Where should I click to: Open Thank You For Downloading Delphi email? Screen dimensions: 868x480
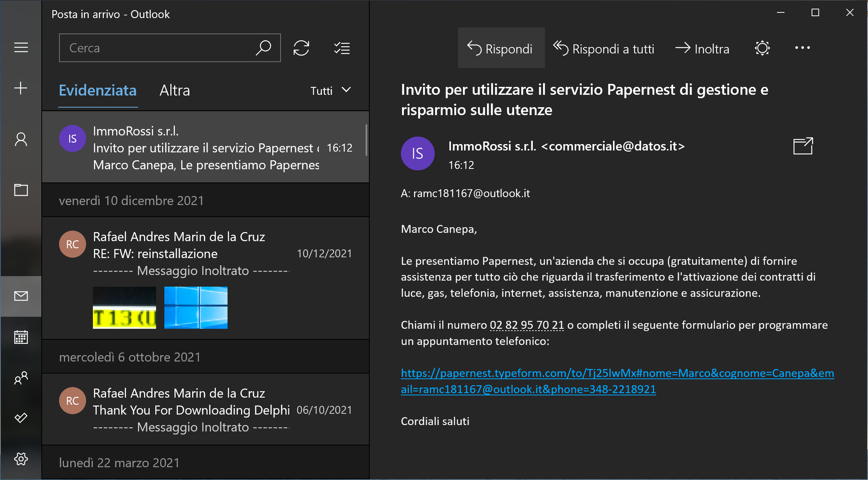point(205,409)
